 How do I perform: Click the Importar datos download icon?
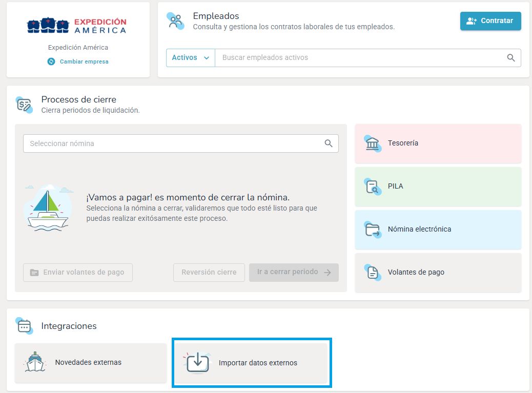click(x=197, y=362)
